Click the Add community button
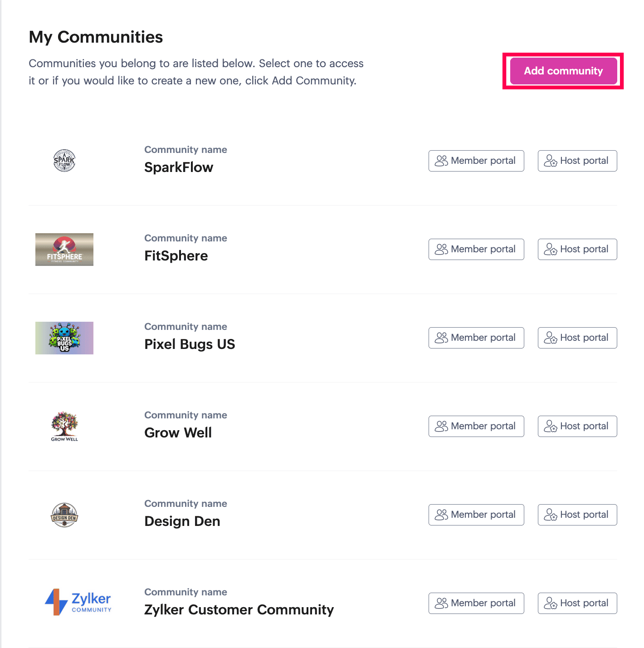Viewport: 644px width, 648px height. click(563, 71)
